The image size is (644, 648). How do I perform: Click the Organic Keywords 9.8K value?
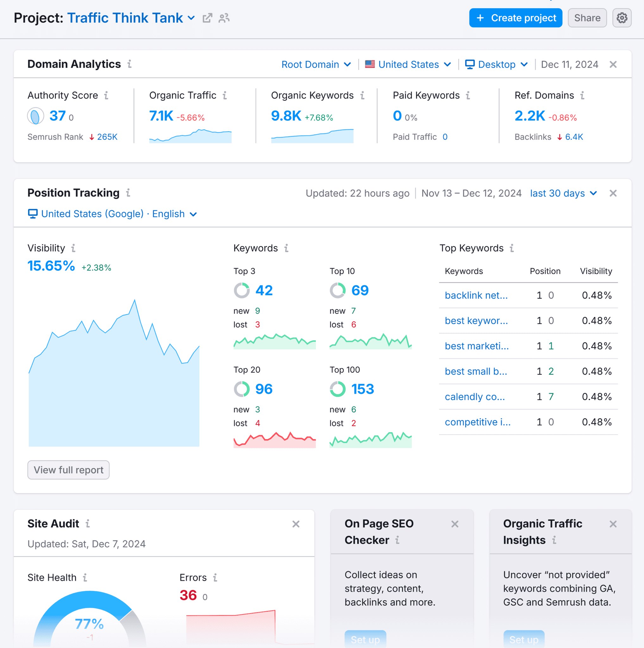pyautogui.click(x=286, y=116)
